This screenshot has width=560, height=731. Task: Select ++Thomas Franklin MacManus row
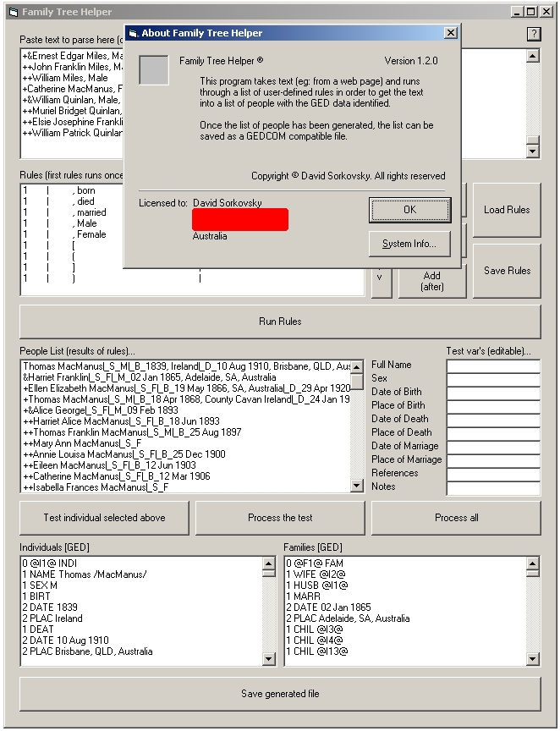(x=186, y=432)
